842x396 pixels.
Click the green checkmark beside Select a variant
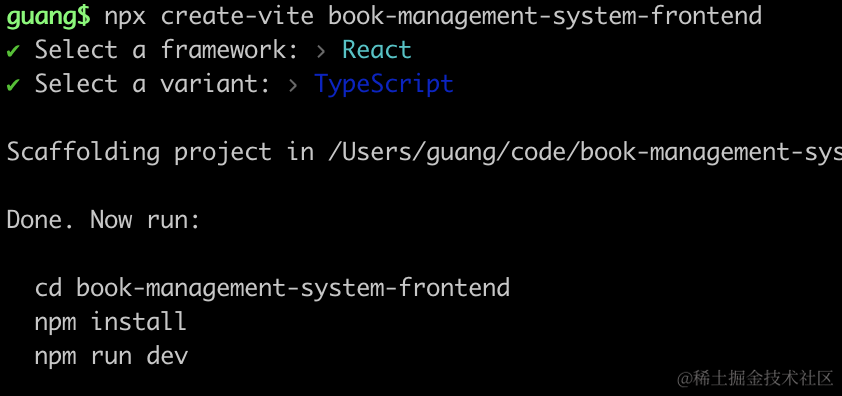(13, 85)
